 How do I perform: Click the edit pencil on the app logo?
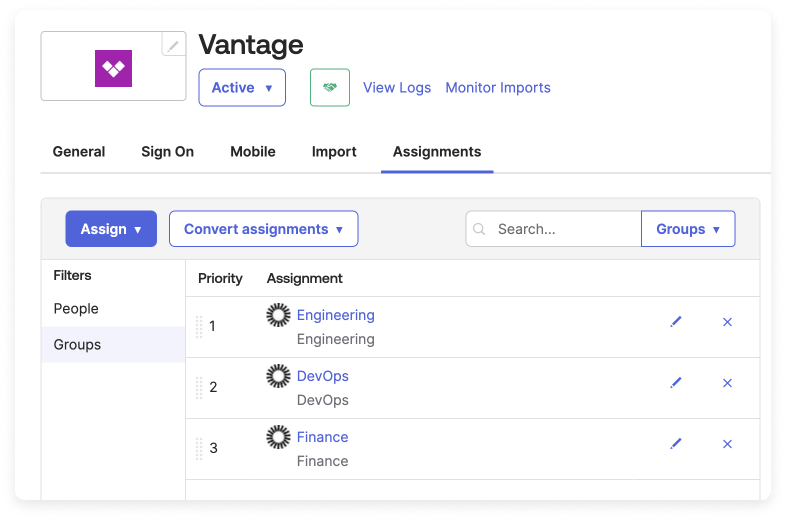(x=173, y=45)
